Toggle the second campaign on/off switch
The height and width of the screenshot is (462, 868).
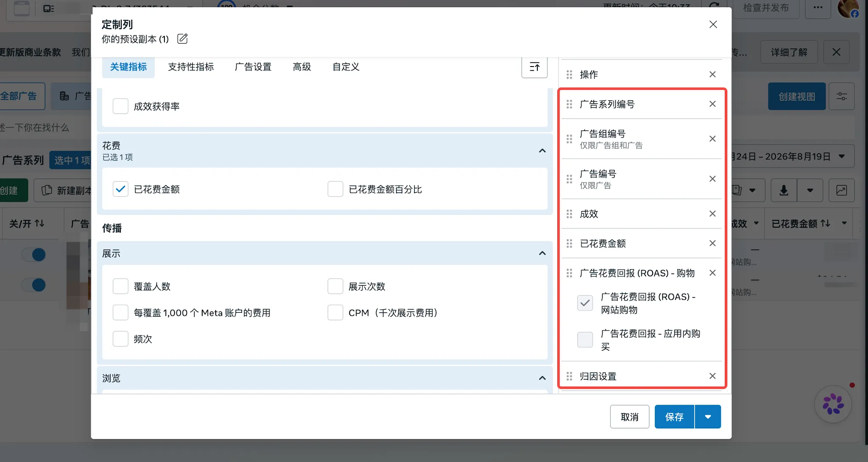point(33,285)
